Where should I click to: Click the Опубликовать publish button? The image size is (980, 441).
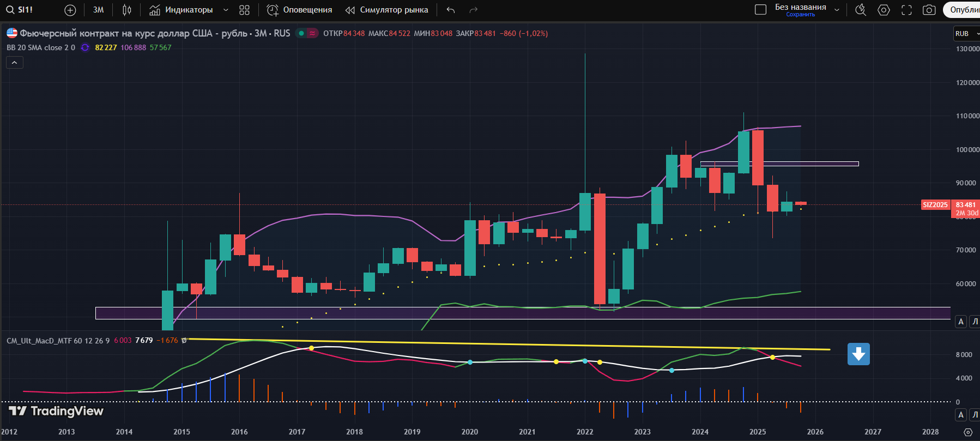(x=964, y=10)
